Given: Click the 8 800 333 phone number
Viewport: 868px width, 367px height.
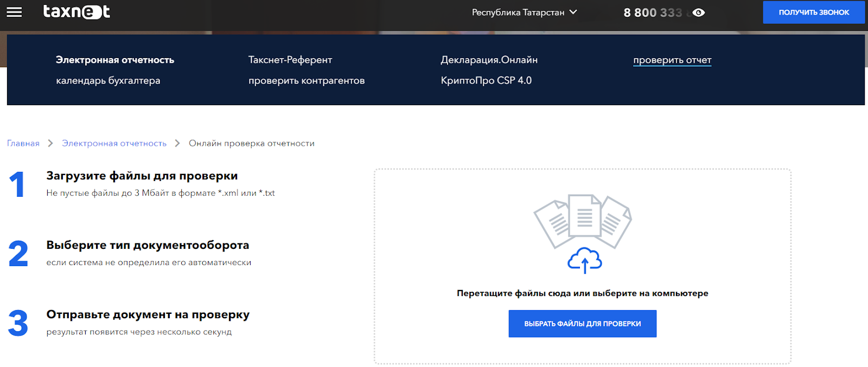Looking at the screenshot, I should tap(653, 12).
